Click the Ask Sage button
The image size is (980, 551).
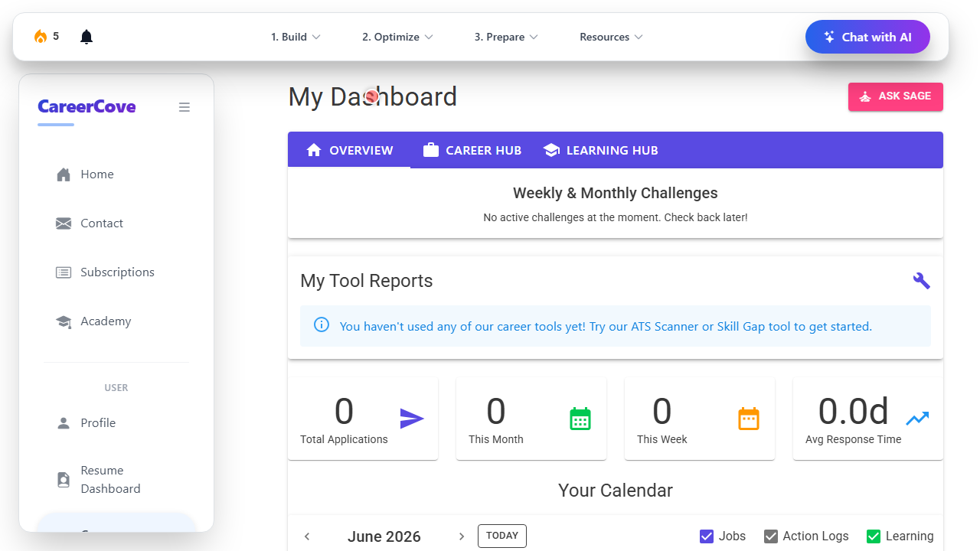click(x=896, y=96)
